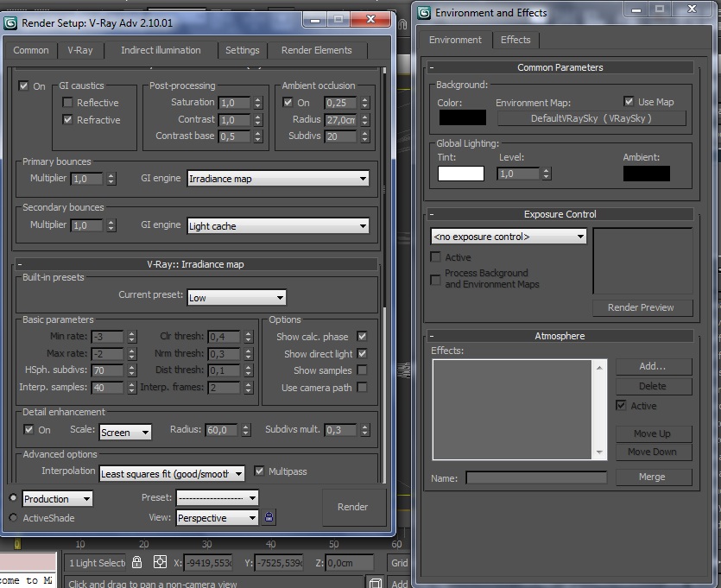
Task: Open Current preset Low dropdown
Action: [237, 297]
